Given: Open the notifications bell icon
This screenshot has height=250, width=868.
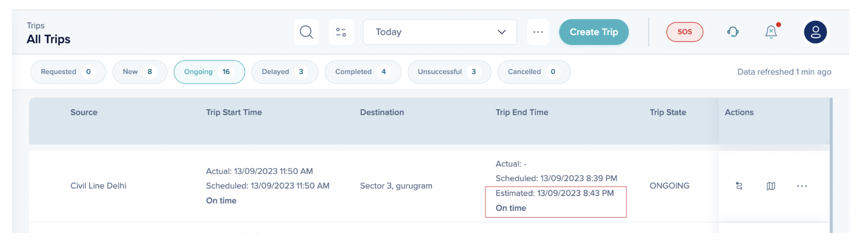Looking at the screenshot, I should 771,32.
